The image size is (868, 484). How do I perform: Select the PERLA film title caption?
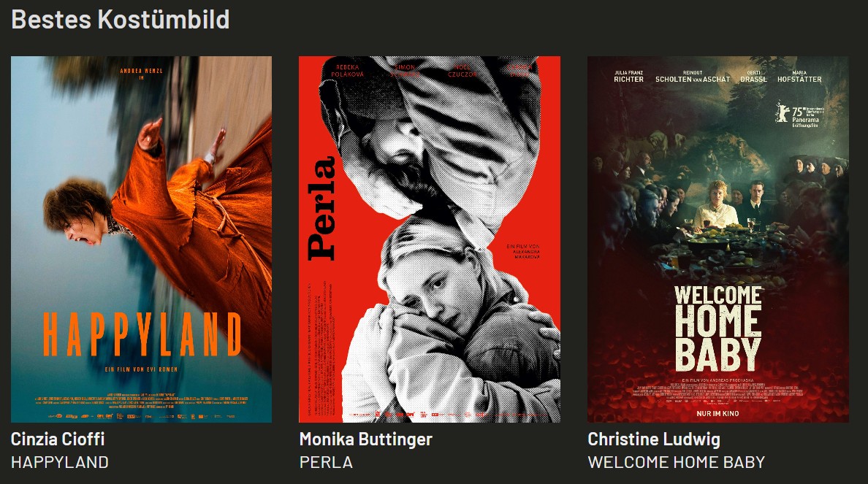(326, 462)
